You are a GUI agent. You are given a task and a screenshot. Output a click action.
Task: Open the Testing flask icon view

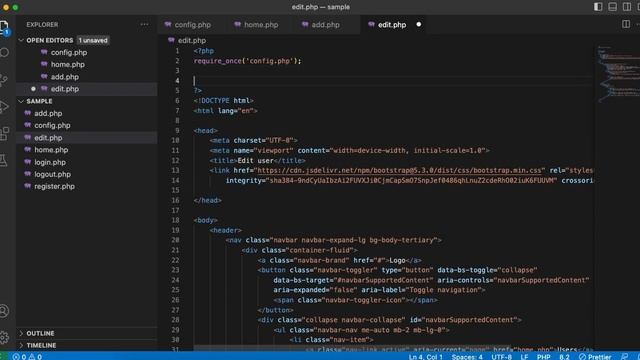point(4,160)
